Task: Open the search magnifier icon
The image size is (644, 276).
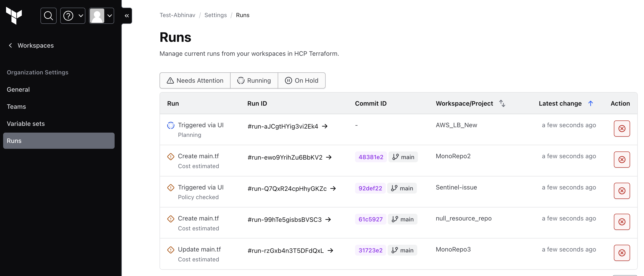Action: [48, 16]
